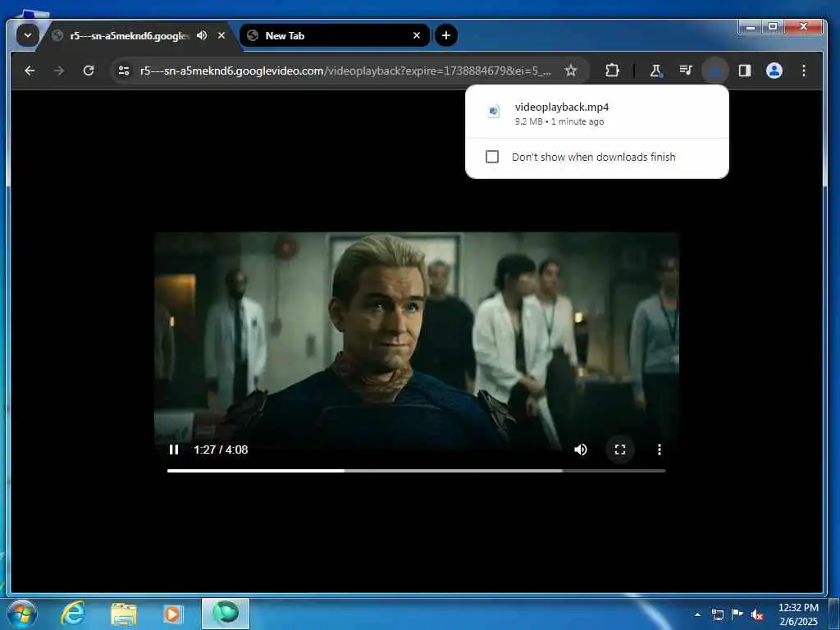840x630 pixels.
Task: Close the New Tab tab
Action: (417, 36)
